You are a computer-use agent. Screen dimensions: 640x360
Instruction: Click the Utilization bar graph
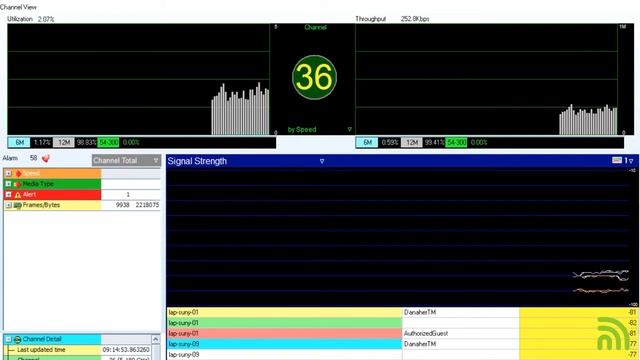point(138,79)
